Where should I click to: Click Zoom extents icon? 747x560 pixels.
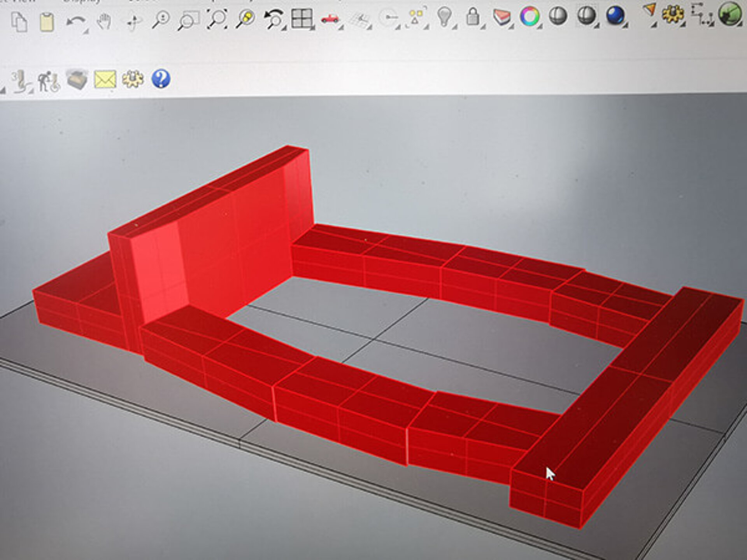point(217,19)
